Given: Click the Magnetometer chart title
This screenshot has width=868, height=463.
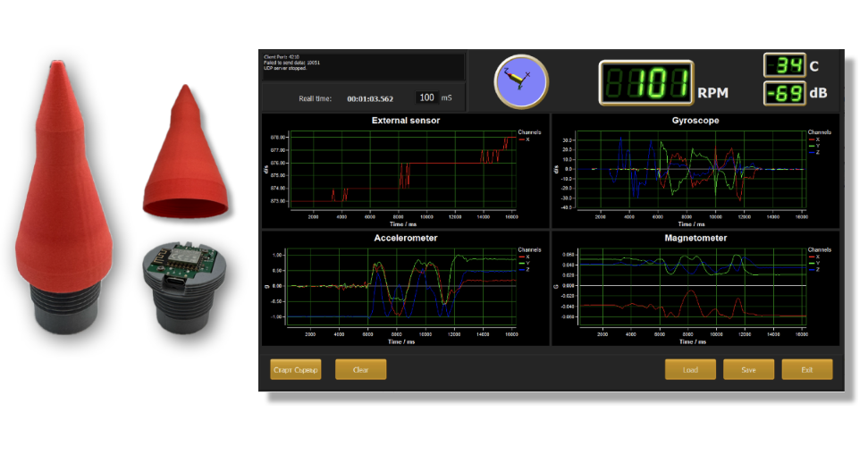Looking at the screenshot, I should 695,238.
